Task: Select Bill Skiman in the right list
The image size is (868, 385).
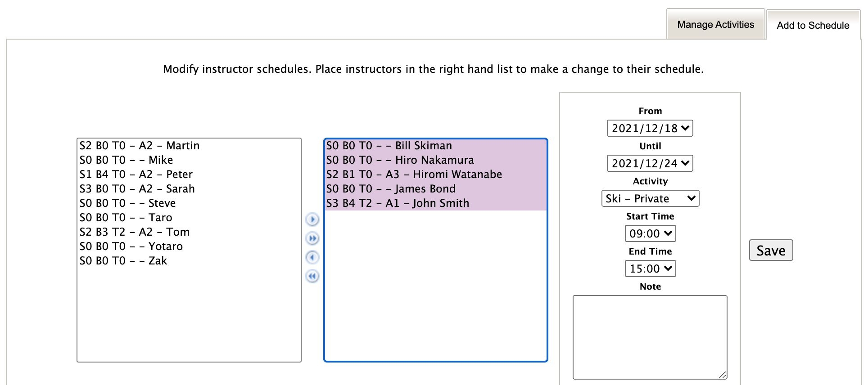Action: 389,146
